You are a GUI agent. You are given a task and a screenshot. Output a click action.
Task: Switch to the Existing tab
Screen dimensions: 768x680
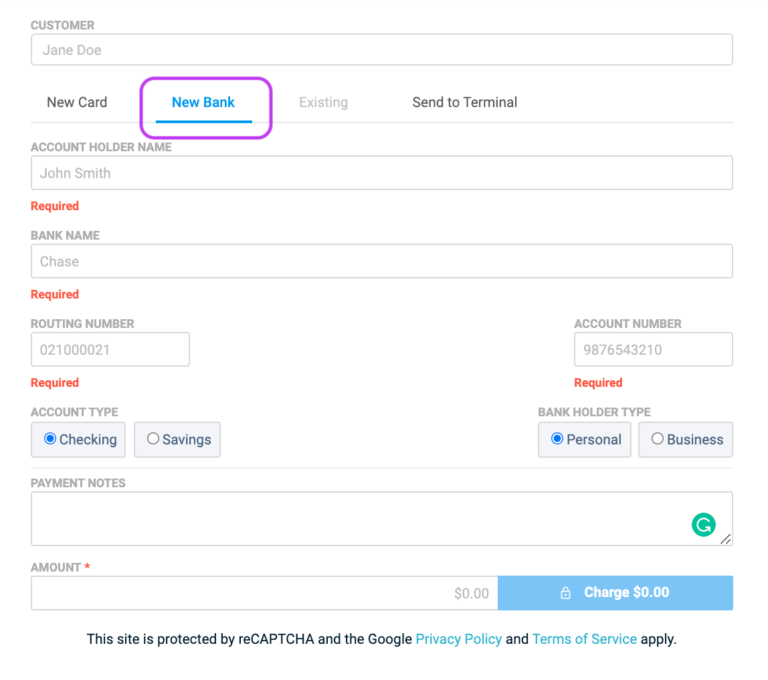[x=323, y=102]
